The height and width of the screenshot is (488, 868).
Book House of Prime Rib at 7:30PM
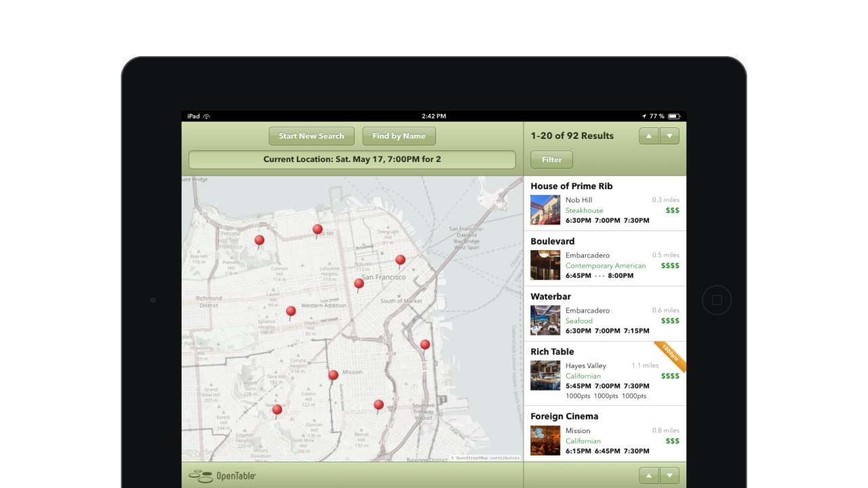pyautogui.click(x=637, y=221)
